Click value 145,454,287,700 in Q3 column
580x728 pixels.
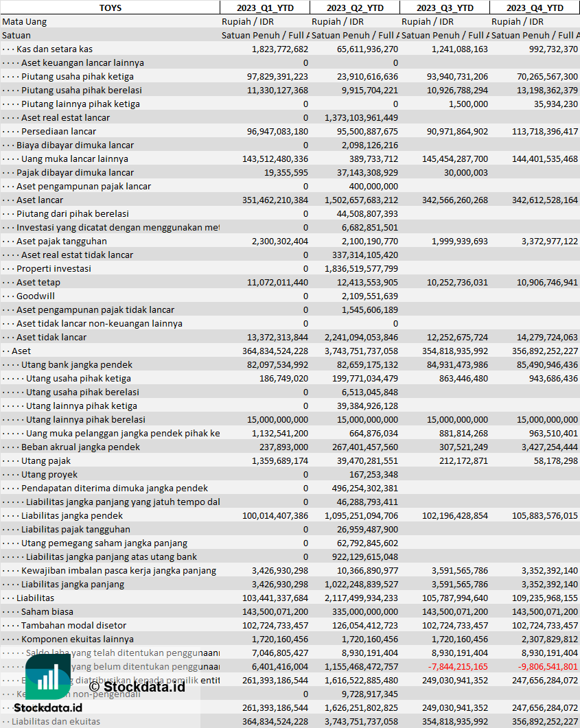coord(455,158)
